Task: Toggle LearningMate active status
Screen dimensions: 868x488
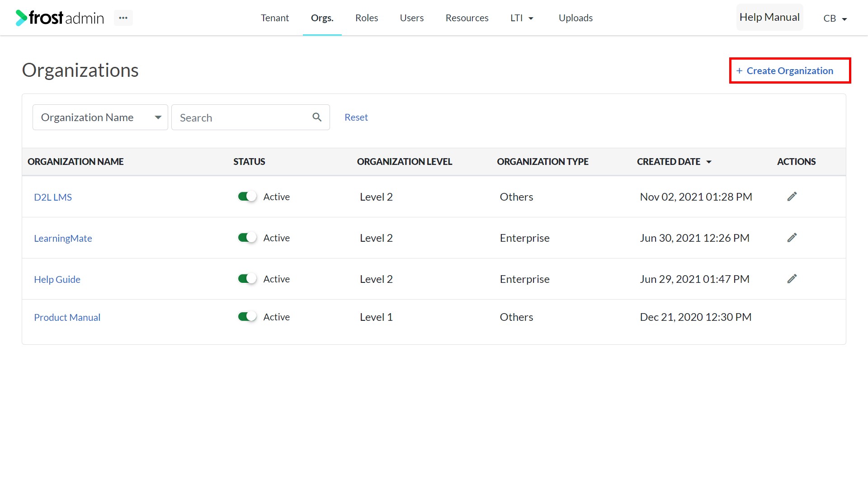Action: coord(247,238)
